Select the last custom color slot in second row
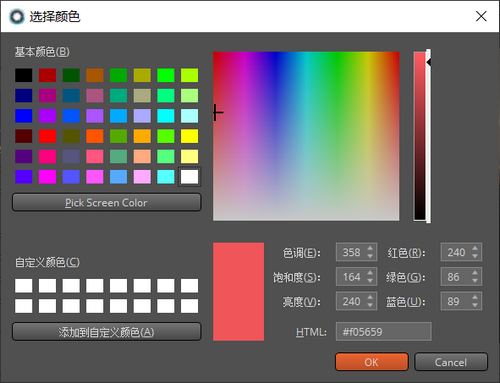 (x=189, y=306)
